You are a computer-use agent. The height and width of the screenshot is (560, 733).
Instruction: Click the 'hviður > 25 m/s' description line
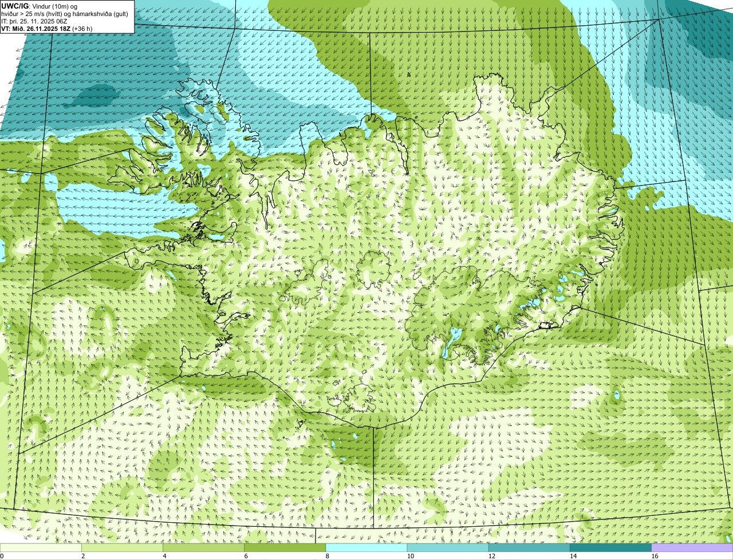click(x=65, y=13)
